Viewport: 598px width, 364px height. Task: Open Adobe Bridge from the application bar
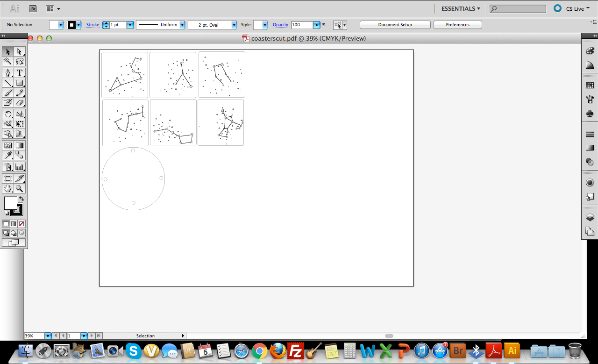[x=33, y=8]
